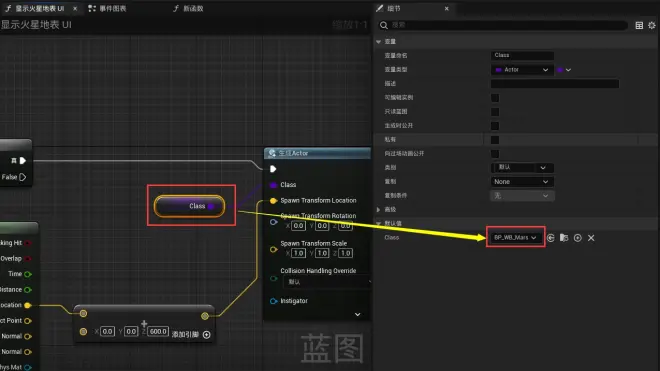Click the Z 600.0 value field on add node
660x371 pixels.
(x=158, y=332)
